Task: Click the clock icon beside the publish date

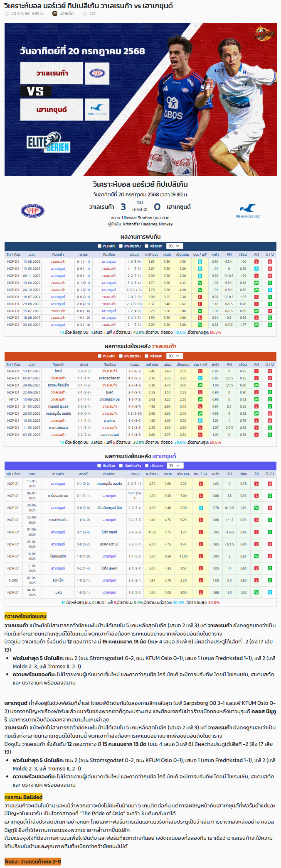Action: 7,14
